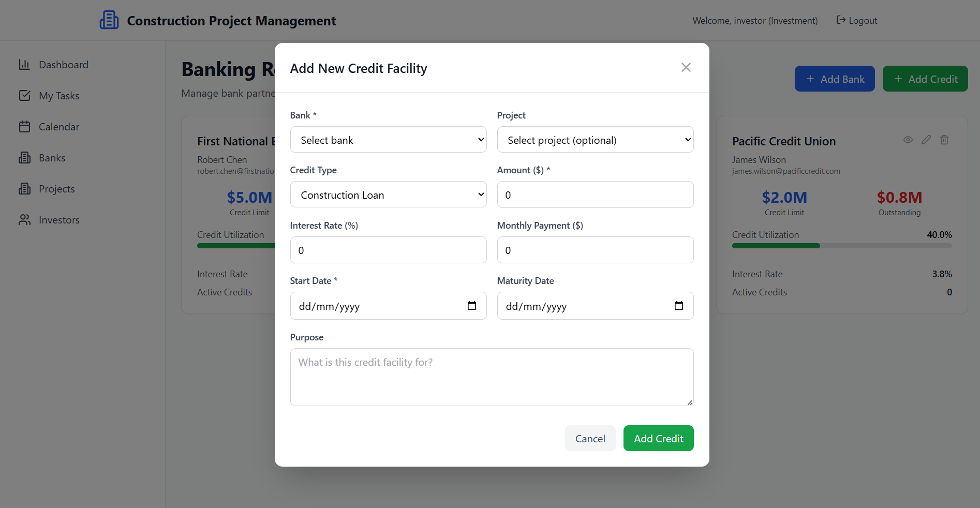The height and width of the screenshot is (508, 980).
Task: Open the Start Date calendar picker icon
Action: 471,306
